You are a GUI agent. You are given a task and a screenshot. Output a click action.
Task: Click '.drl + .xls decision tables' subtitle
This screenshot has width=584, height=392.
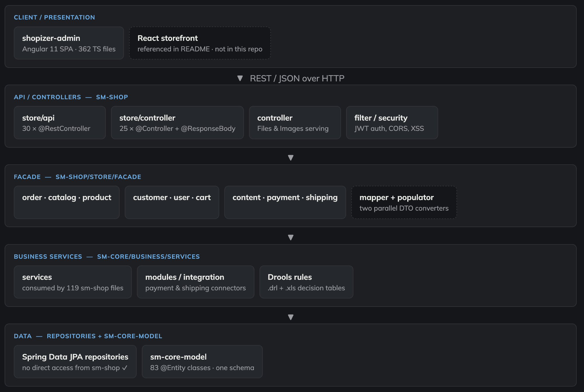(306, 288)
